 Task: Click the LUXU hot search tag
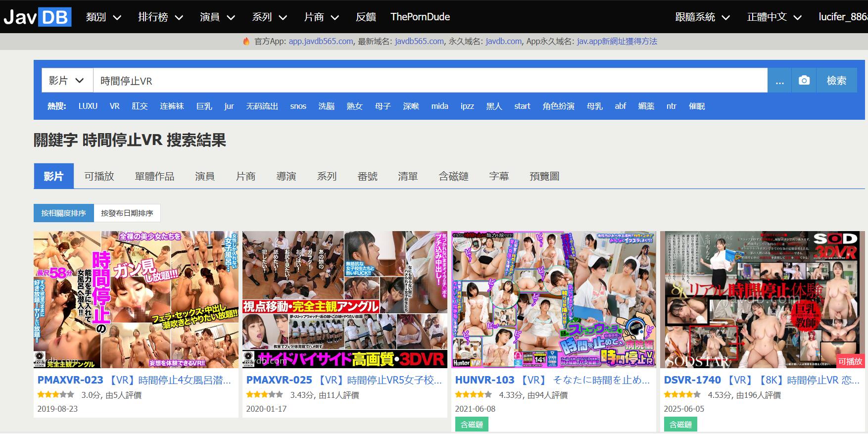point(88,106)
